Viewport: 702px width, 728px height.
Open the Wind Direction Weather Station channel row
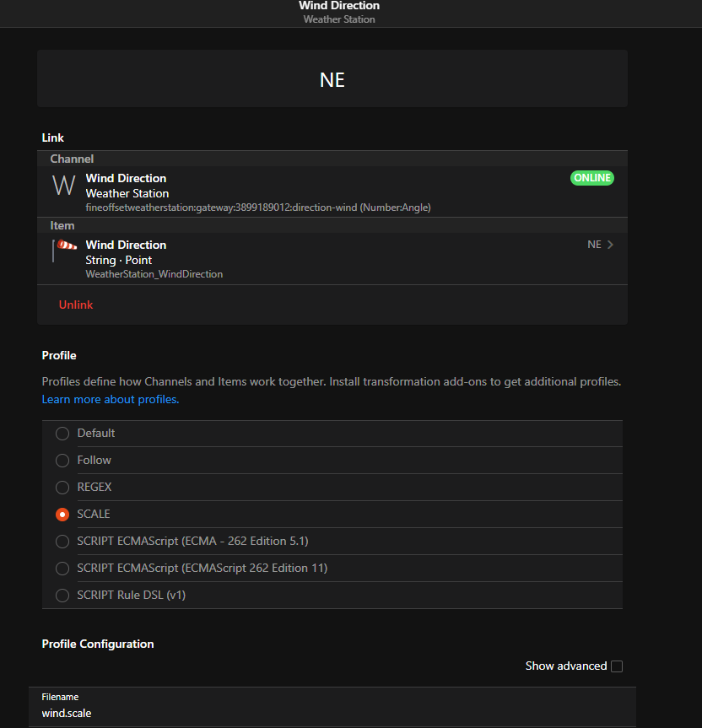[x=321, y=192]
